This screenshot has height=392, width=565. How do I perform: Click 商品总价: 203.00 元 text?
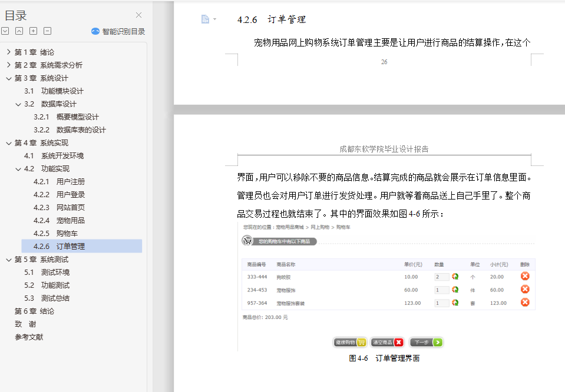click(265, 317)
